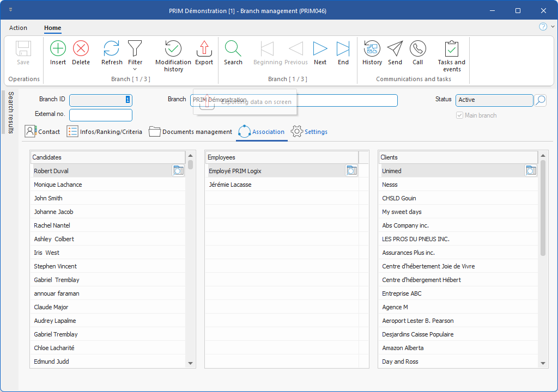The height and width of the screenshot is (392, 558).
Task: Click the Insert branch icon
Action: click(58, 49)
